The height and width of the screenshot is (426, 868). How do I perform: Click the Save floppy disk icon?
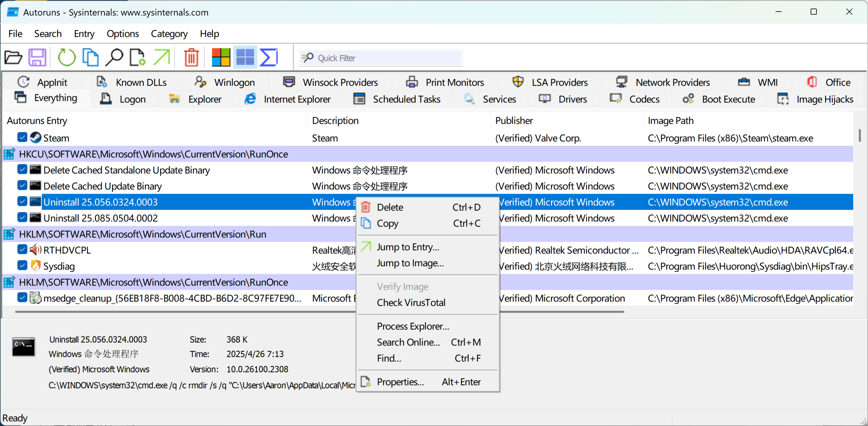(37, 58)
